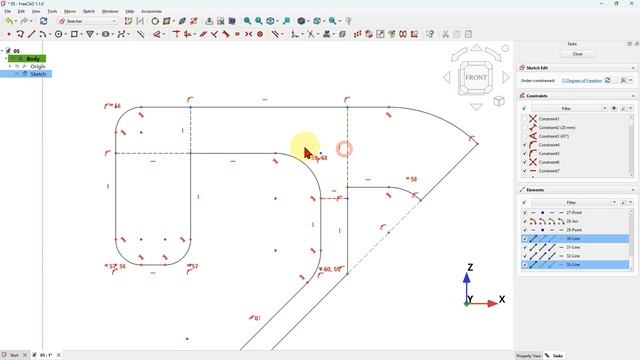This screenshot has height=360, width=640.
Task: Apply the equal constraint
Action: pos(237,34)
